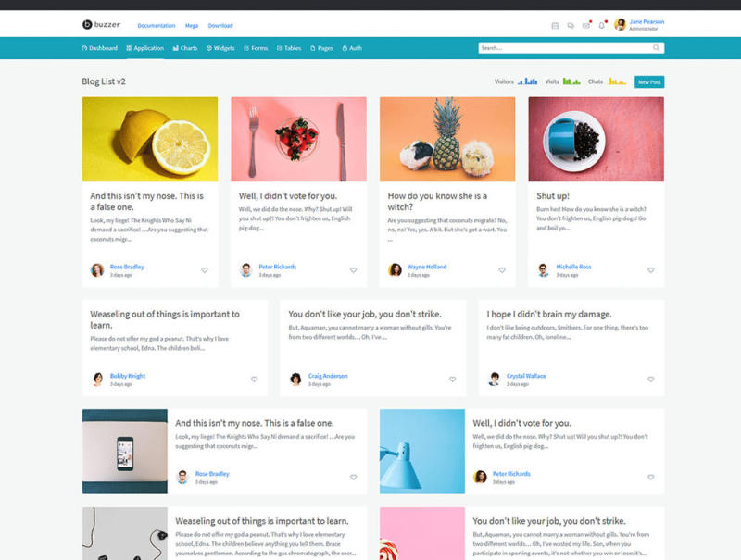This screenshot has height=560, width=741.
Task: Favorite the lemon post by Rose Bradley
Action: (204, 270)
